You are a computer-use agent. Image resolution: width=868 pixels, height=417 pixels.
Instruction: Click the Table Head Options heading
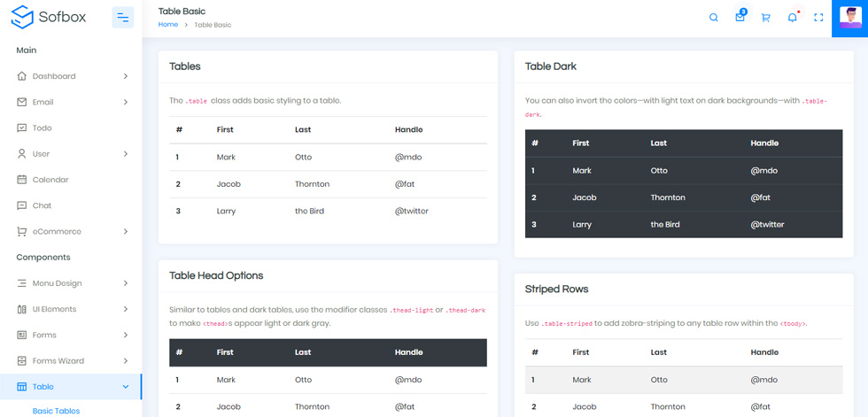pyautogui.click(x=216, y=275)
